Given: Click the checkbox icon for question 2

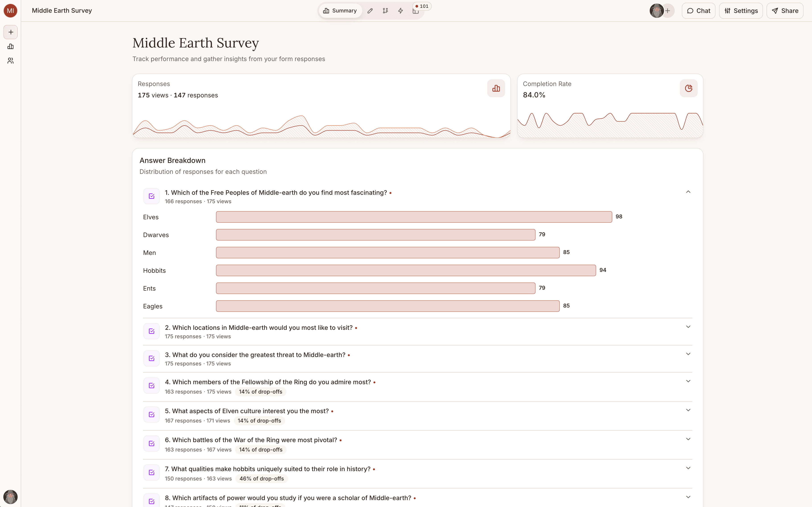Looking at the screenshot, I should (x=152, y=331).
